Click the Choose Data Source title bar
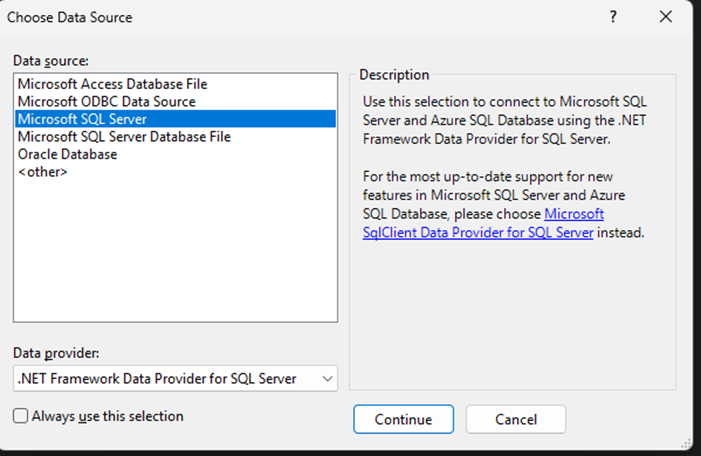Screen dimensions: 701x456 point(300,17)
